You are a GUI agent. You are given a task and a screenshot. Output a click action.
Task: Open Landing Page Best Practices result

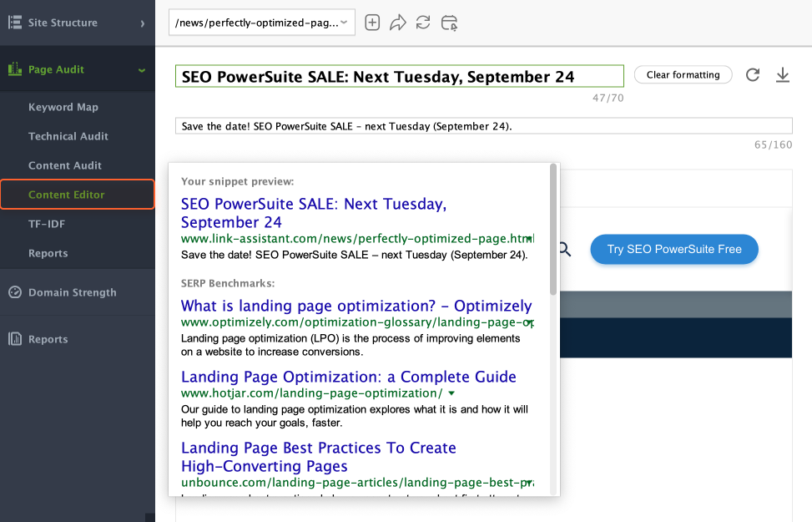point(319,457)
